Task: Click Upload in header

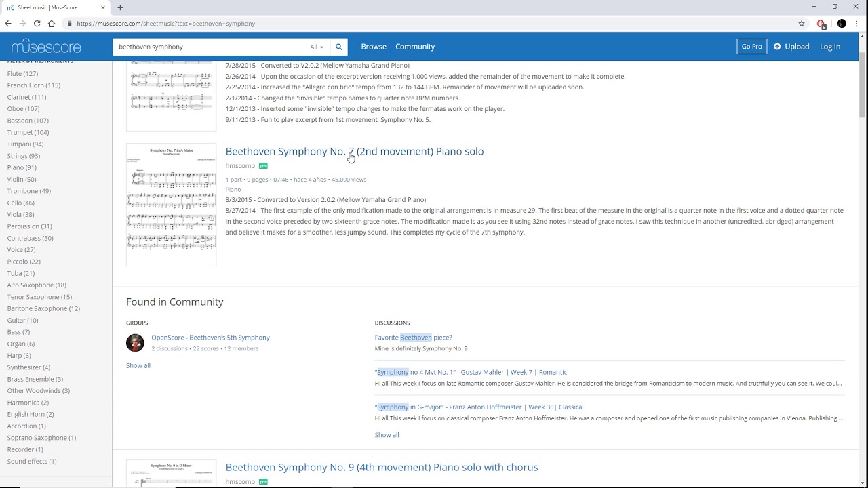Action: click(x=791, y=47)
